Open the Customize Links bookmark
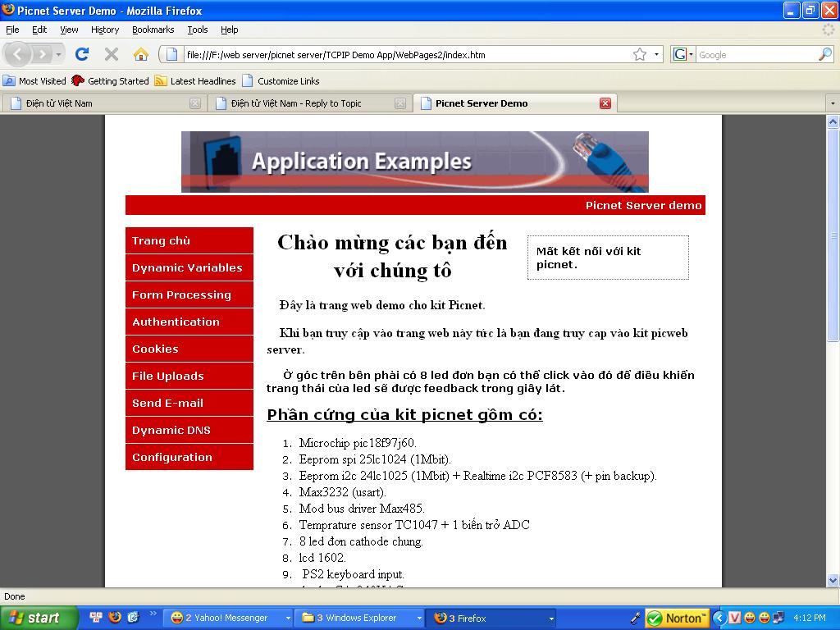Viewport: 840px width, 630px height. point(281,81)
